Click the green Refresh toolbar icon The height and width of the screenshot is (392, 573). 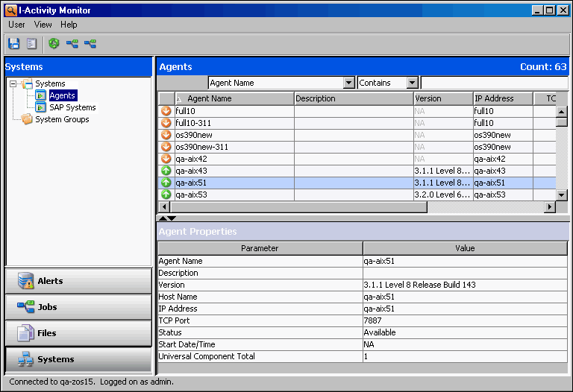coord(54,44)
